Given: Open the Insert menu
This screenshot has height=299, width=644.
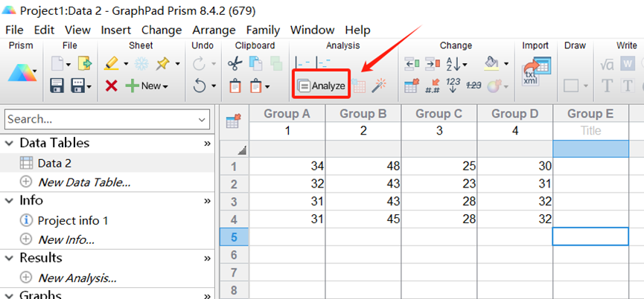Looking at the screenshot, I should pos(116,30).
